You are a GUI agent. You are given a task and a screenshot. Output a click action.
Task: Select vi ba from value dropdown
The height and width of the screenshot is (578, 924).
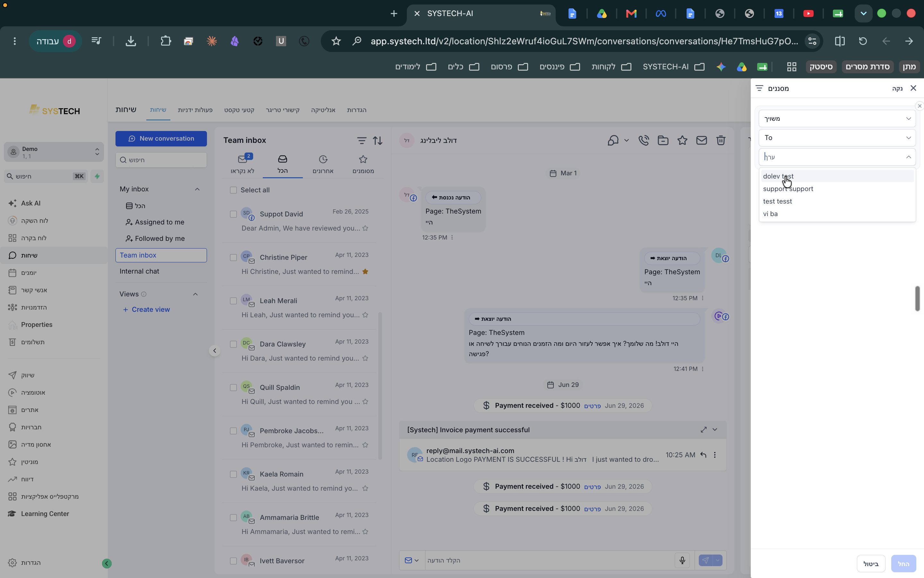(837, 214)
